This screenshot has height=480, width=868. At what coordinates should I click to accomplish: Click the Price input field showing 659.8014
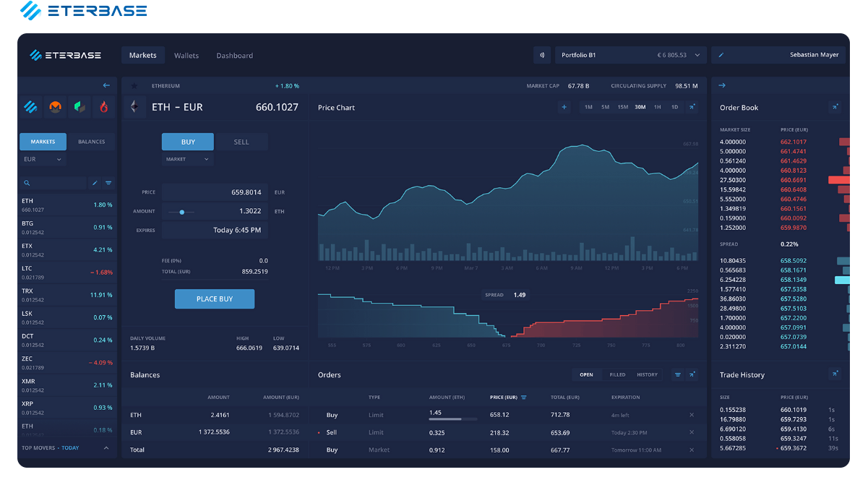click(215, 192)
